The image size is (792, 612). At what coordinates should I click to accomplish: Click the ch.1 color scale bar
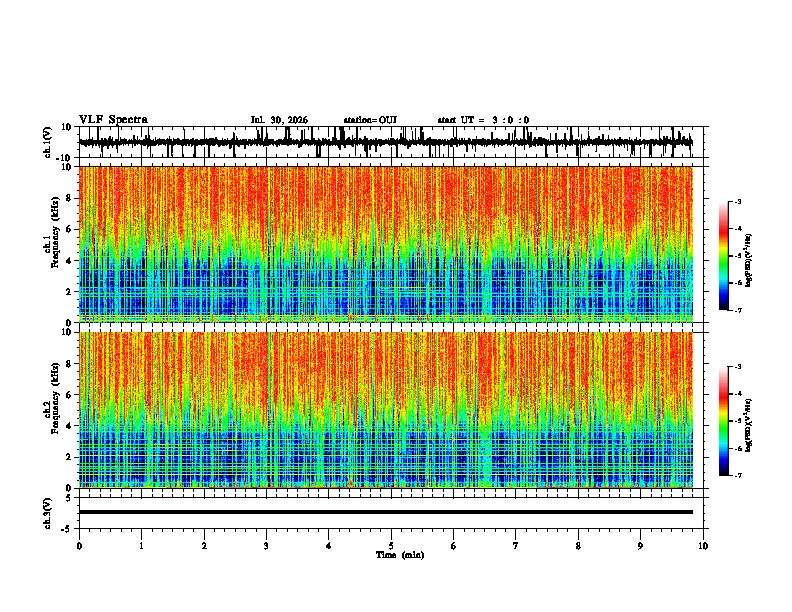coord(724,256)
